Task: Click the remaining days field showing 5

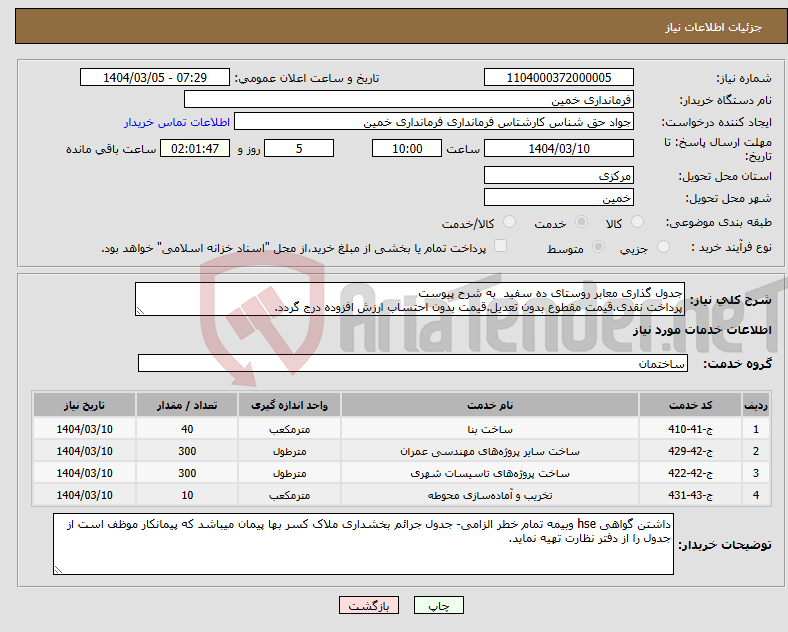Action: pos(299,148)
